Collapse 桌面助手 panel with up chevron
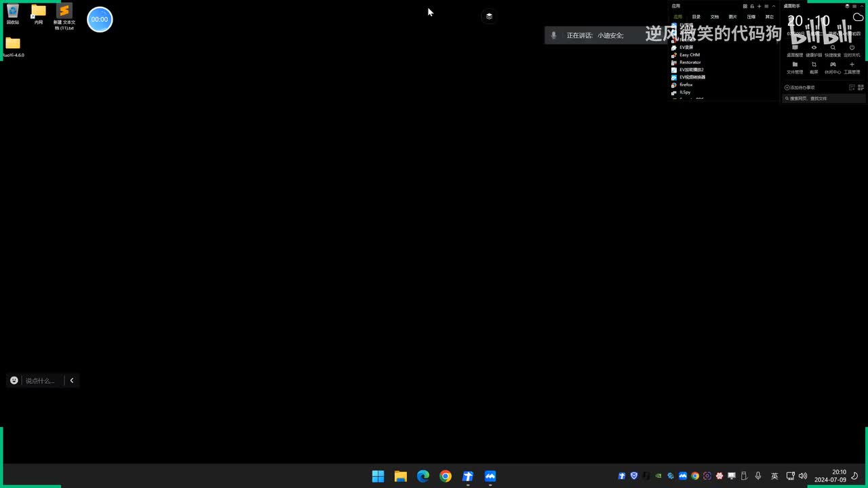The image size is (868, 488). pyautogui.click(x=862, y=6)
